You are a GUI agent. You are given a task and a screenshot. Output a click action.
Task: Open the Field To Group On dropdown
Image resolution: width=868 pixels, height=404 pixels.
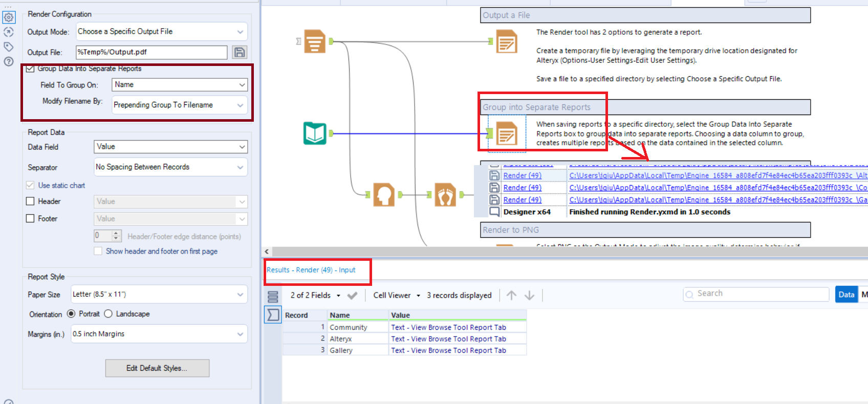click(x=180, y=85)
